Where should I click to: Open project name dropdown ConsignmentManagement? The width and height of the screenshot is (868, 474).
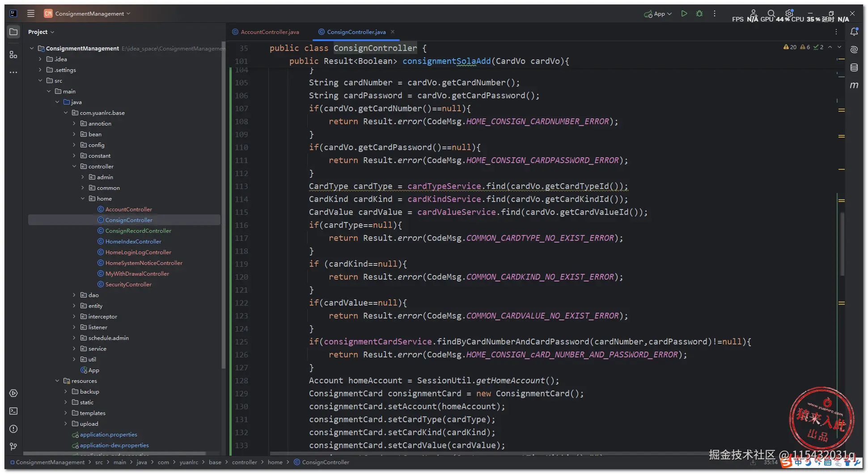click(93, 13)
